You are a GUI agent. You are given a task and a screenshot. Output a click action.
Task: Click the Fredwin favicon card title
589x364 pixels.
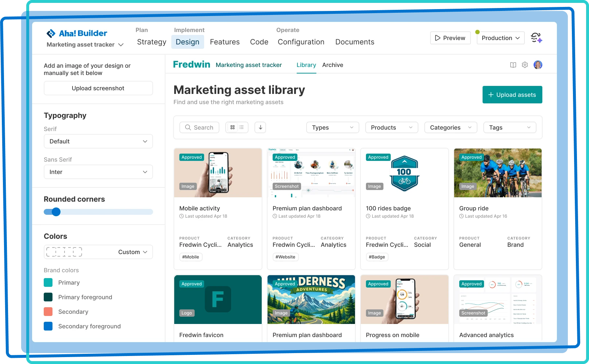[x=201, y=335]
